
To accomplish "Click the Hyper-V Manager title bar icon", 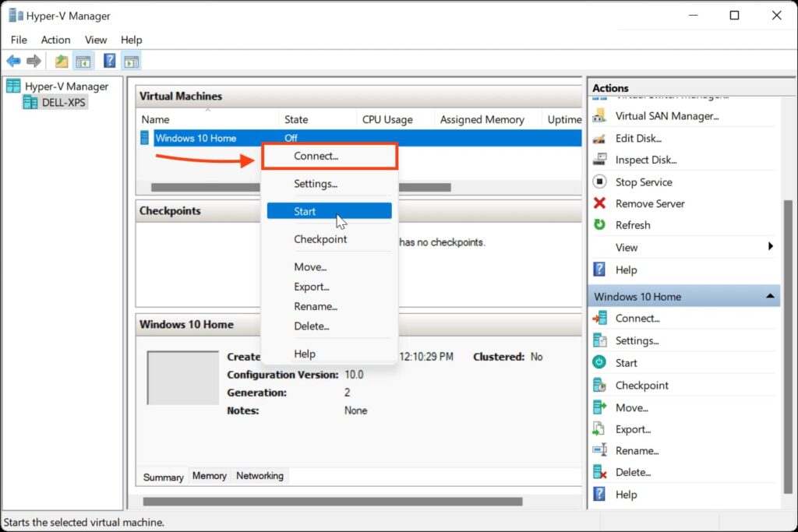I will 16,16.
